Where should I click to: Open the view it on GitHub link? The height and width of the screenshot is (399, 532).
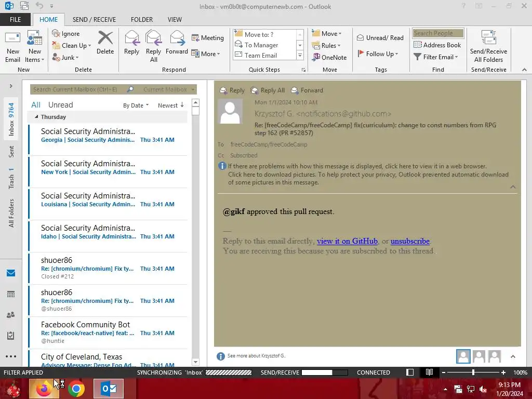pyautogui.click(x=347, y=241)
